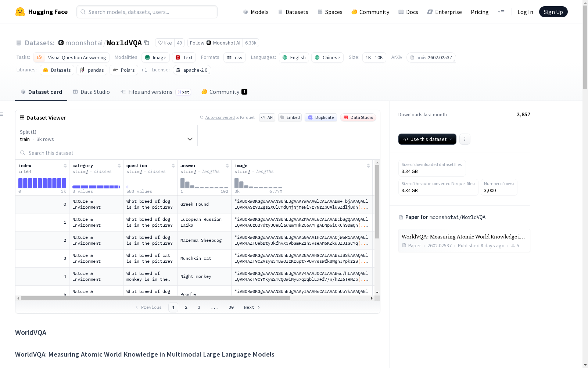The width and height of the screenshot is (588, 368).
Task: Open the left sidebar table-of-contents icon
Action: [2, 114]
